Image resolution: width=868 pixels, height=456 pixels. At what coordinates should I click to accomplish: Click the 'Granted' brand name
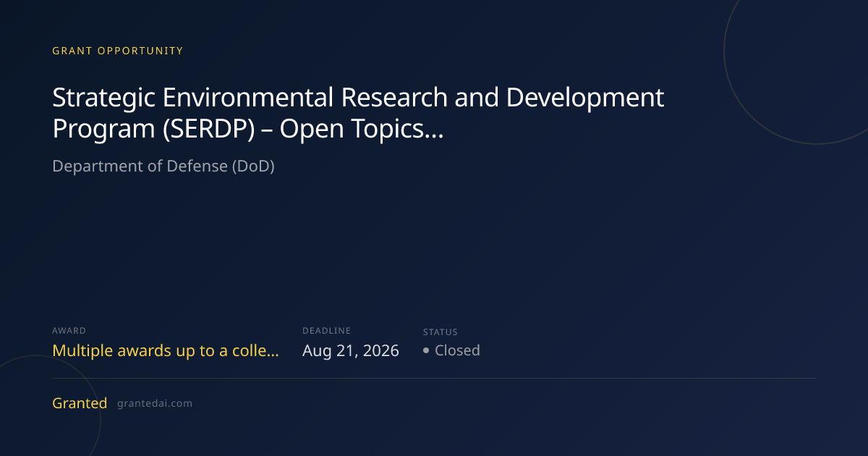[80, 403]
